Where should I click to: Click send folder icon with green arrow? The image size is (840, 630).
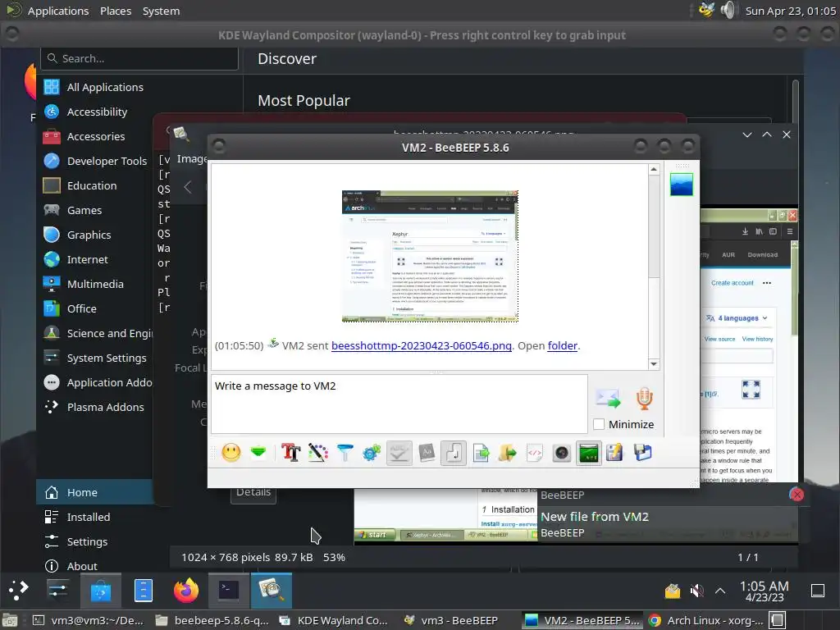tap(507, 453)
